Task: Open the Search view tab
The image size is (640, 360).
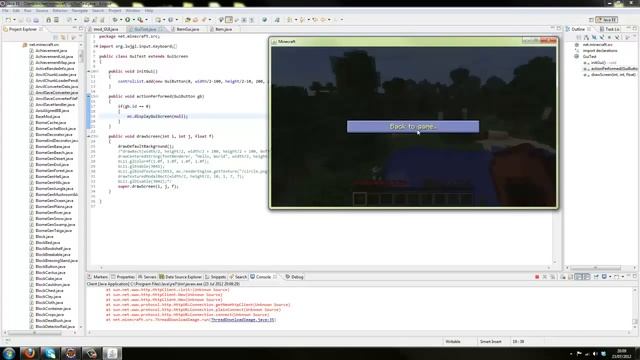Action: [x=238, y=277]
